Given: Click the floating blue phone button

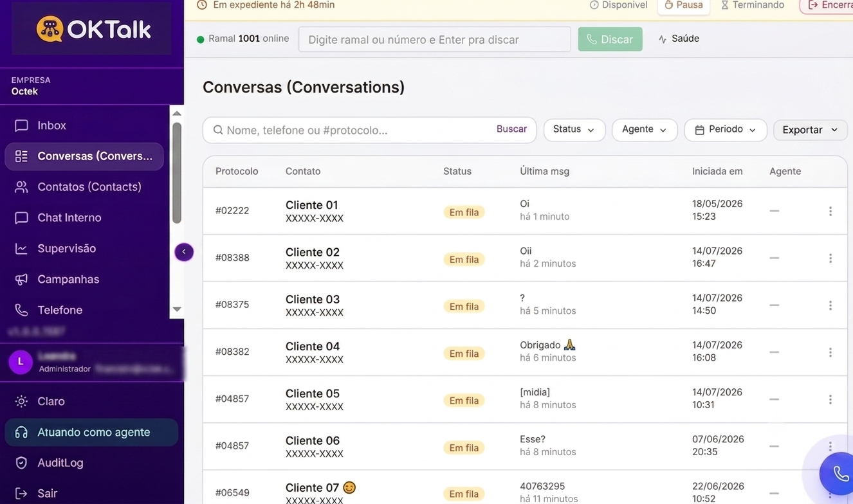Looking at the screenshot, I should (x=838, y=474).
